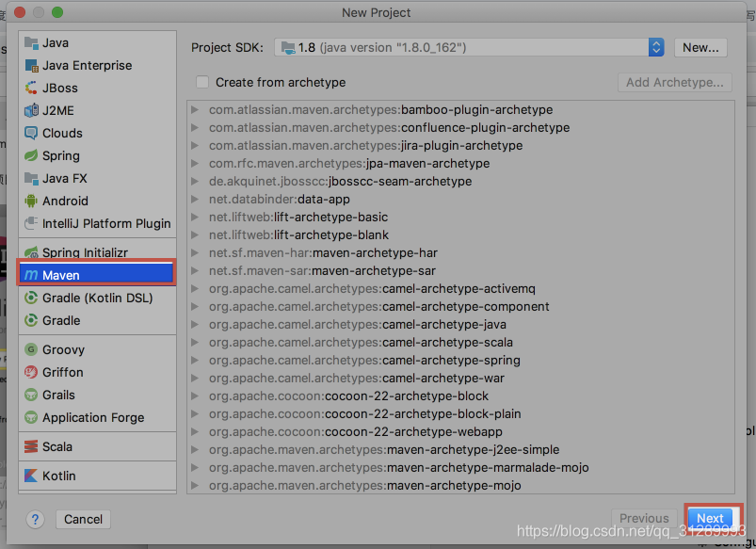Expand jbosscc-seam-archetype entry
Image resolution: width=756 pixels, height=549 pixels.
point(195,181)
